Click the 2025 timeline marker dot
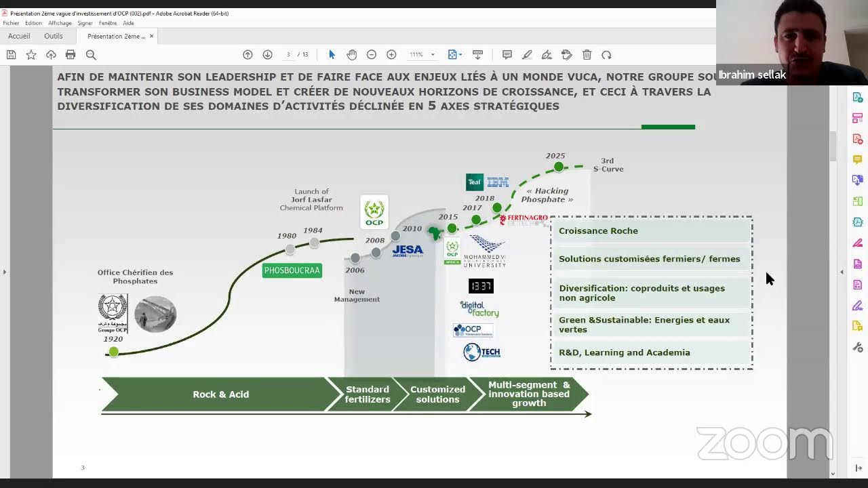 [558, 167]
